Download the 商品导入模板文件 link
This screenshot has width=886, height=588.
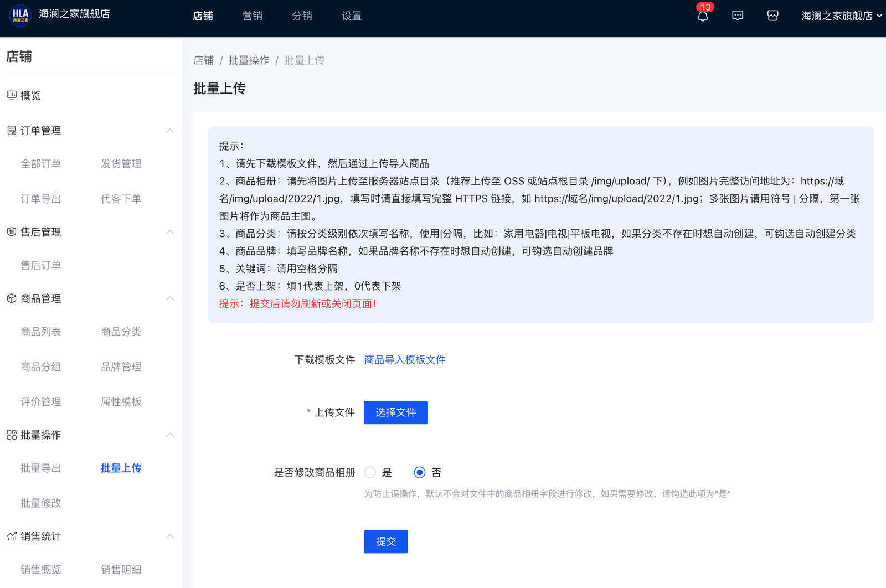coord(405,360)
